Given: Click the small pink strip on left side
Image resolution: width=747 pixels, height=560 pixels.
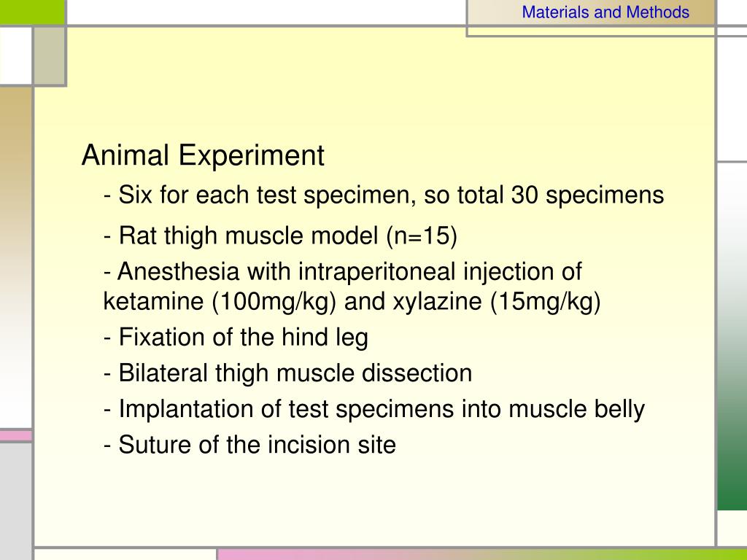Looking at the screenshot, I should [15, 436].
